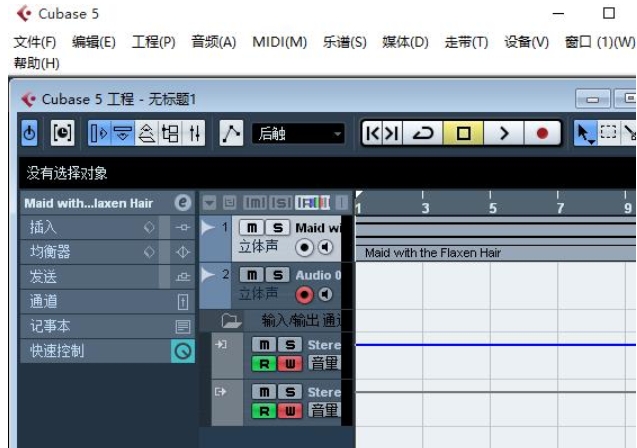Toggle monitor speaker on track 1
The image size is (637, 448).
[x=325, y=247]
